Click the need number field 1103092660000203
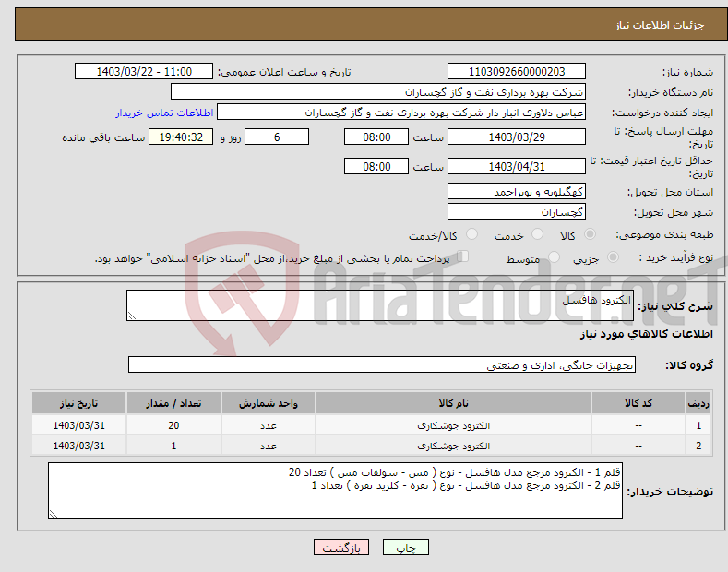Image resolution: width=728 pixels, height=572 pixels. (517, 72)
